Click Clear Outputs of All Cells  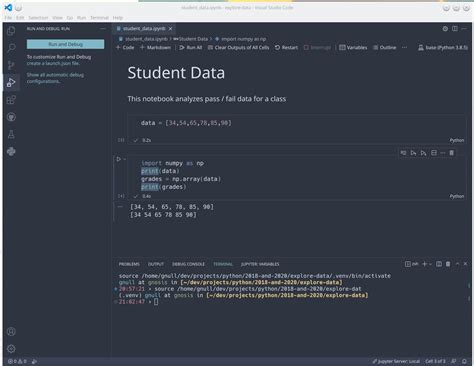238,47
